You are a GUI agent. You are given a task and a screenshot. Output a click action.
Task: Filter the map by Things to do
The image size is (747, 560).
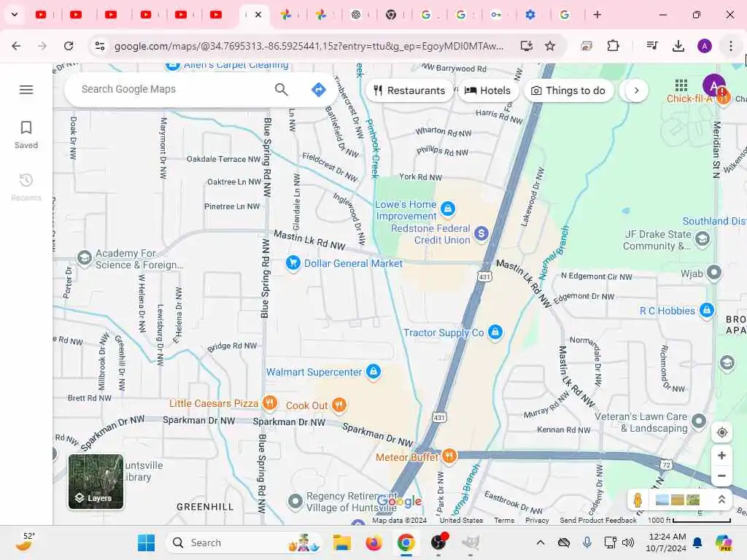click(x=568, y=90)
